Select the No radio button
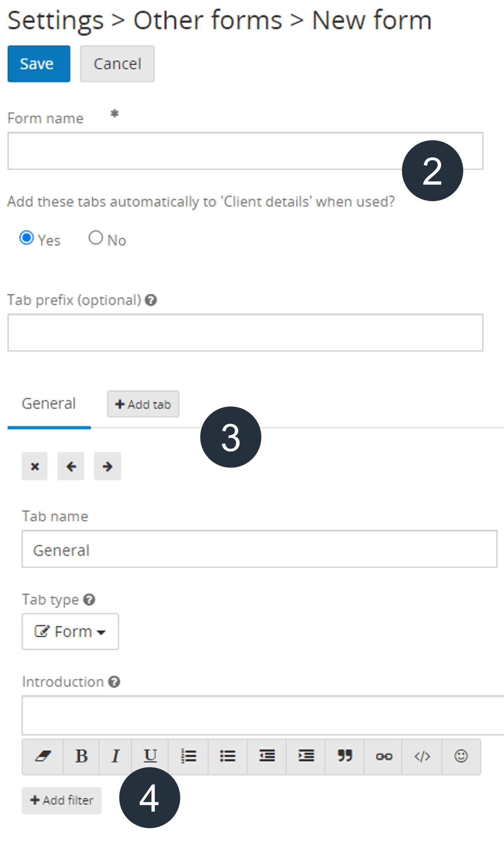Image resolution: width=504 pixels, height=843 pixels. click(x=95, y=238)
